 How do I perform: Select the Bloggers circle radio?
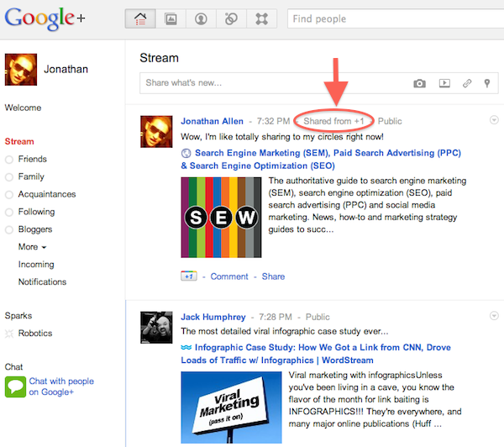pyautogui.click(x=9, y=229)
